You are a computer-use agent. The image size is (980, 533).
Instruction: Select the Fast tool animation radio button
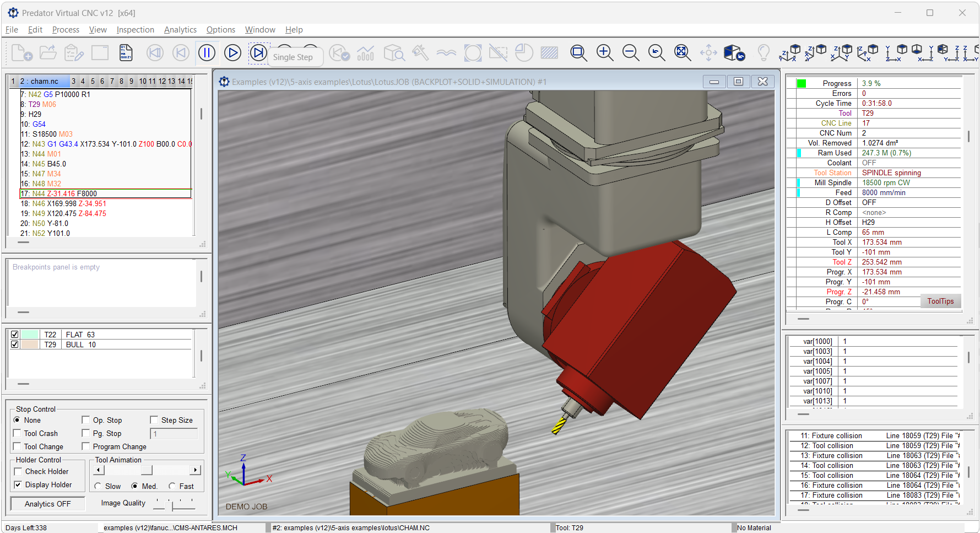(x=172, y=486)
